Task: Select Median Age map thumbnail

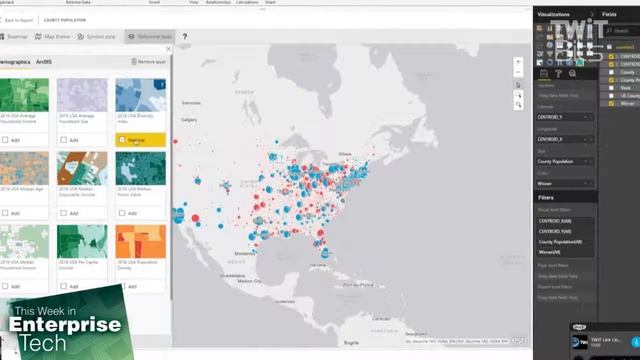Action: coord(24,168)
